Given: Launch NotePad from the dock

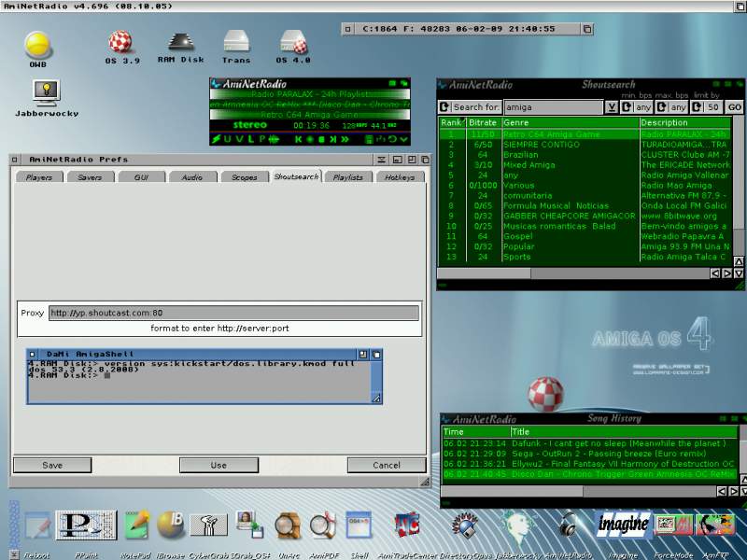Looking at the screenshot, I should (x=136, y=523).
